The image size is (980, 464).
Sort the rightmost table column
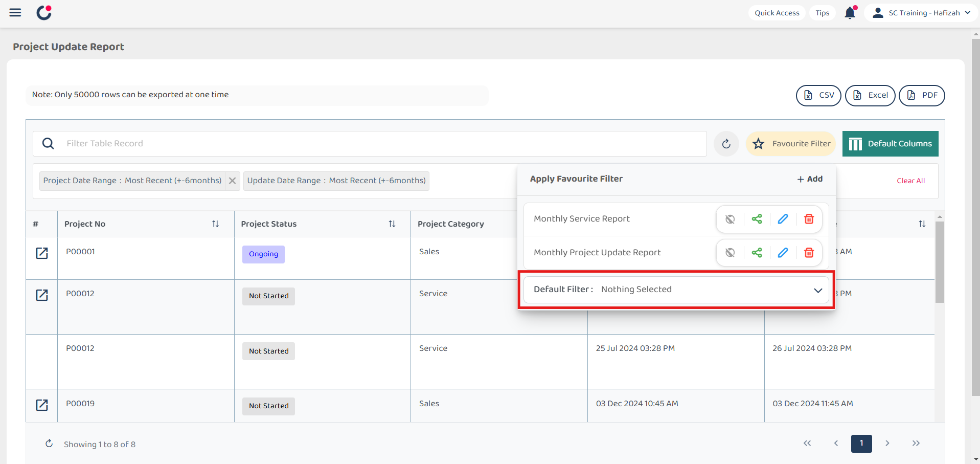pos(922,224)
